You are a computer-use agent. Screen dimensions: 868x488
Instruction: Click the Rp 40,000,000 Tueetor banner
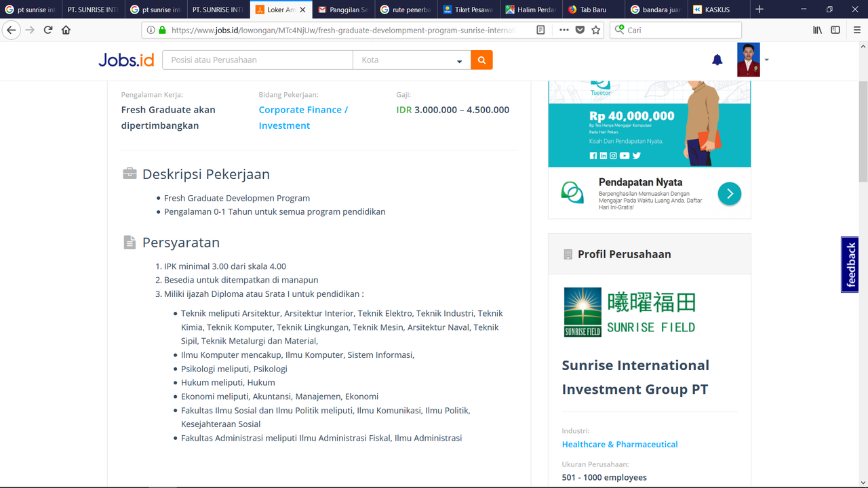coord(649,124)
